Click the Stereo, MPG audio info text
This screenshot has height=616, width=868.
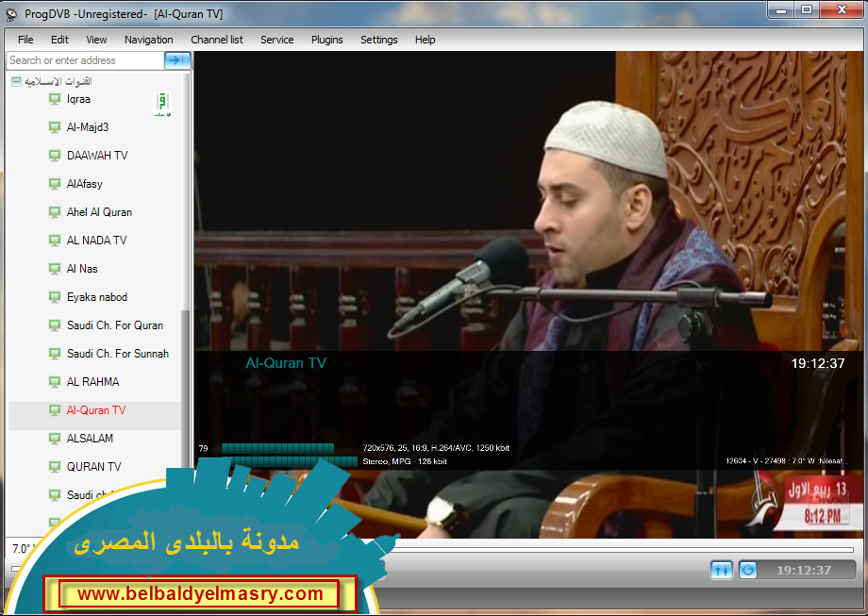[x=405, y=461]
